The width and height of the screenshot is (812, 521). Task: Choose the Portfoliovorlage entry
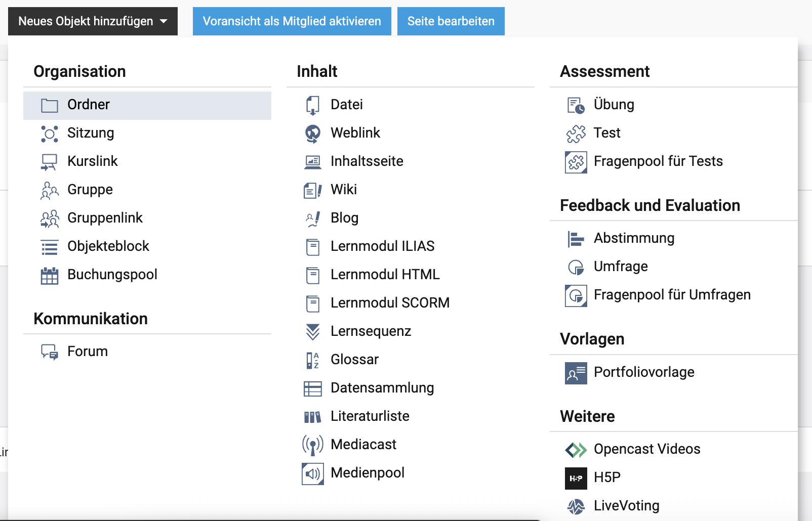[644, 372]
